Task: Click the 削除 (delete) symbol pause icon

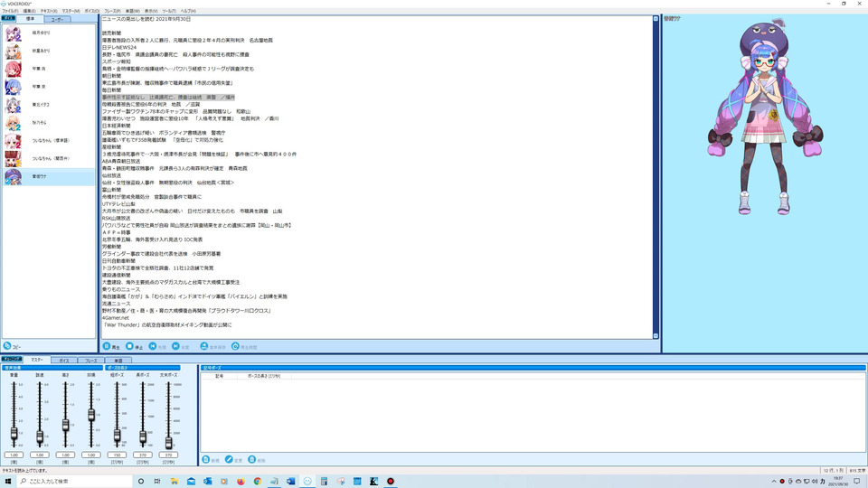Action: point(252,460)
